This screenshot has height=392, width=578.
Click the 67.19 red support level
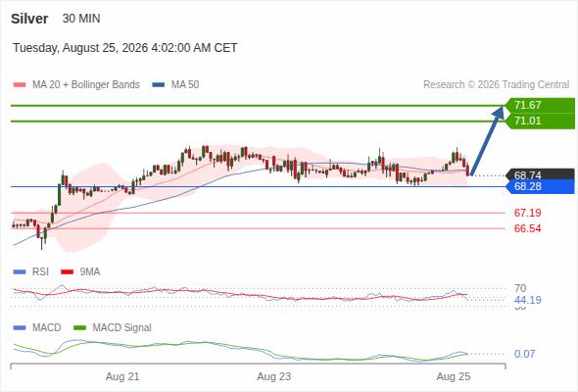pos(527,213)
